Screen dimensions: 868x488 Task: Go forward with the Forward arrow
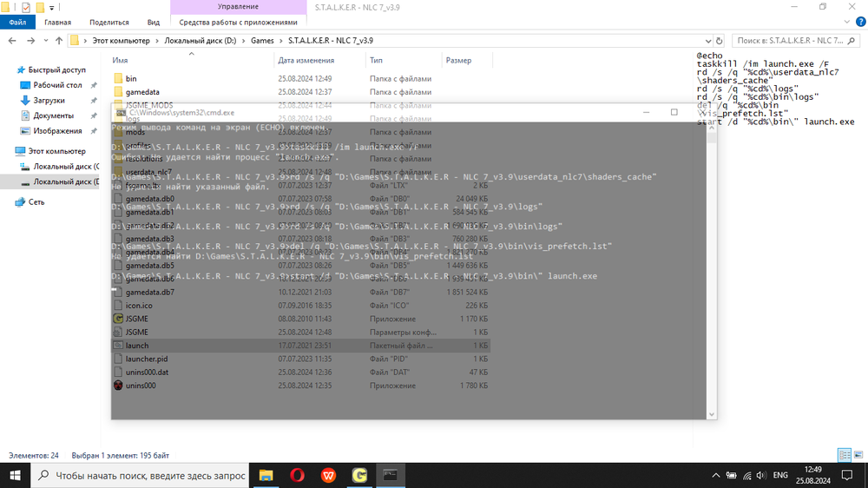coord(30,41)
